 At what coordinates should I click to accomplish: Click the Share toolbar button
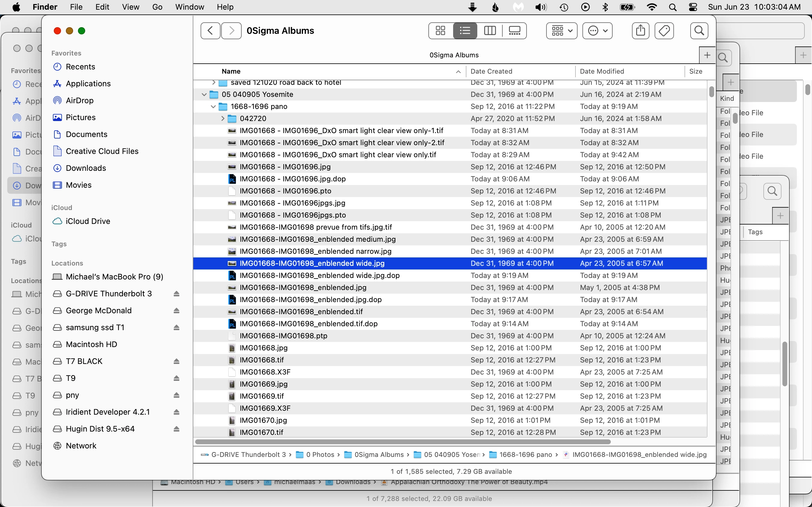point(640,31)
